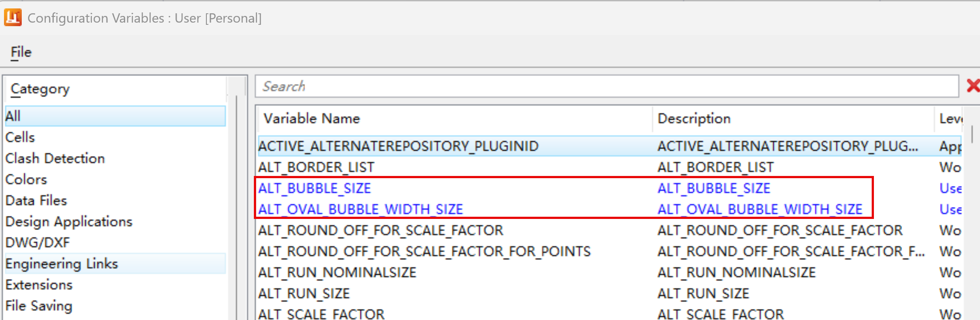Open the Extensions category
980x320 pixels.
39,285
